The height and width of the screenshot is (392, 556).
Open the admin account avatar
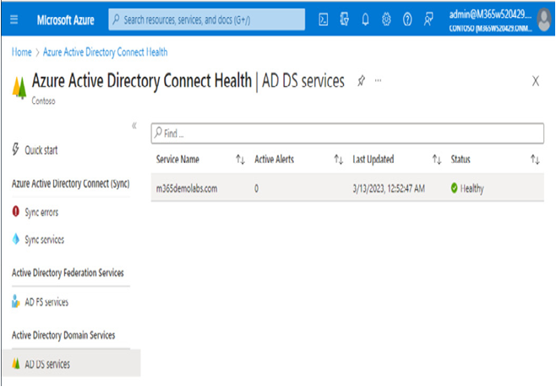[544, 19]
